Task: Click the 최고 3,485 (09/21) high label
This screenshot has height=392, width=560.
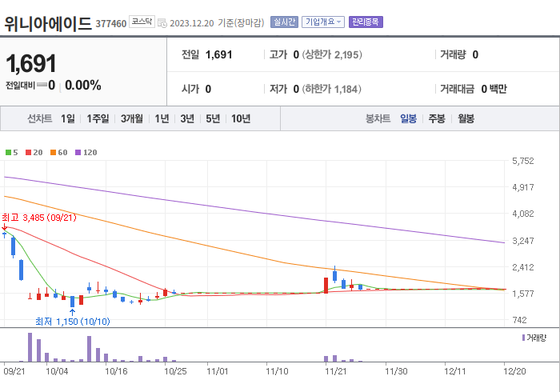Action: pos(39,218)
